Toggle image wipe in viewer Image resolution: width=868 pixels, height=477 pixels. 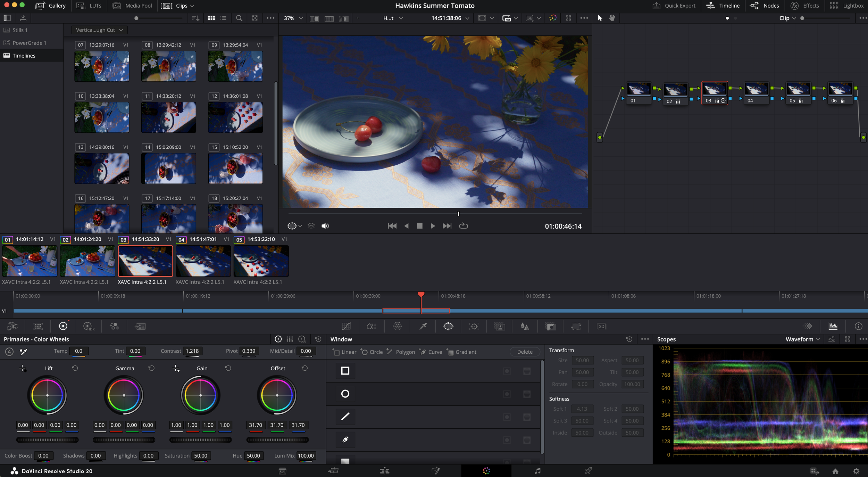point(314,18)
